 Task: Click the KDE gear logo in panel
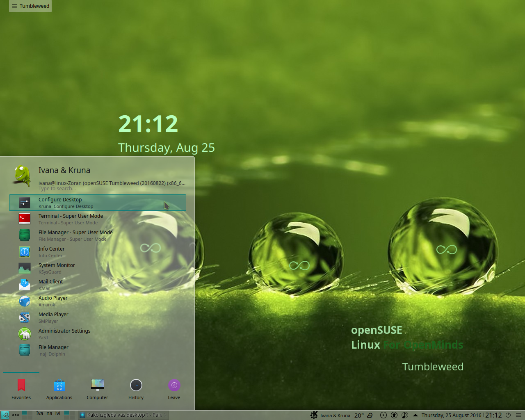[314, 415]
